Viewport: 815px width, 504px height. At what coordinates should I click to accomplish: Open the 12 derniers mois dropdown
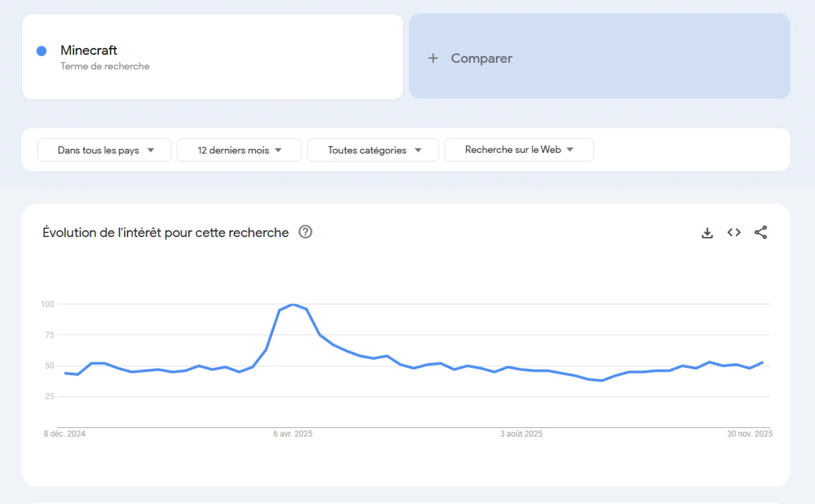[x=239, y=150]
